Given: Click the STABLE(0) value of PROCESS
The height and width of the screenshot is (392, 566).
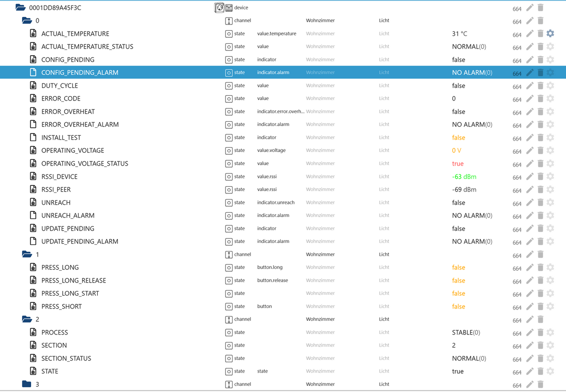Looking at the screenshot, I should (x=466, y=332).
